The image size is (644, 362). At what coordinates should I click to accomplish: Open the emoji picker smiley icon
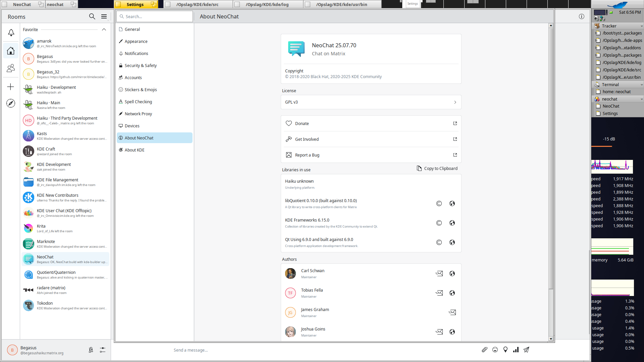coord(495,350)
